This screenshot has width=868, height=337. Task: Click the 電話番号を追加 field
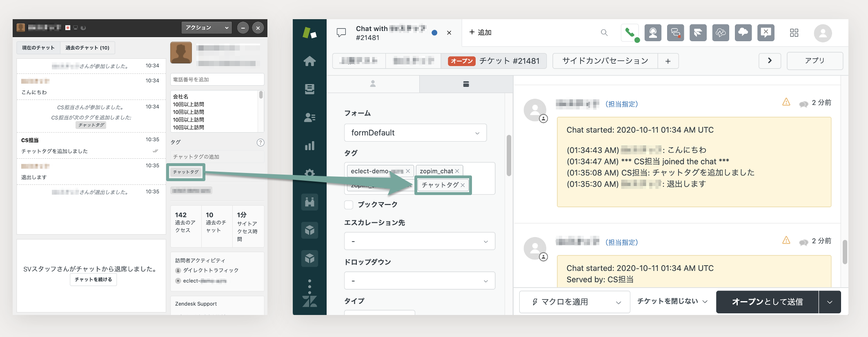217,80
